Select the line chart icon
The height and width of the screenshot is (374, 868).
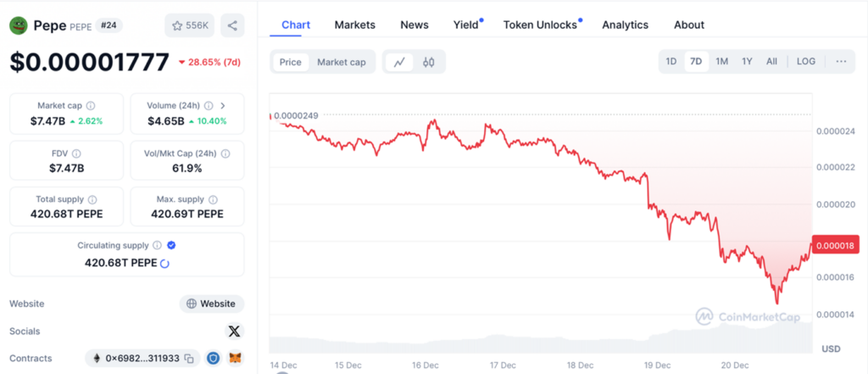coord(399,62)
